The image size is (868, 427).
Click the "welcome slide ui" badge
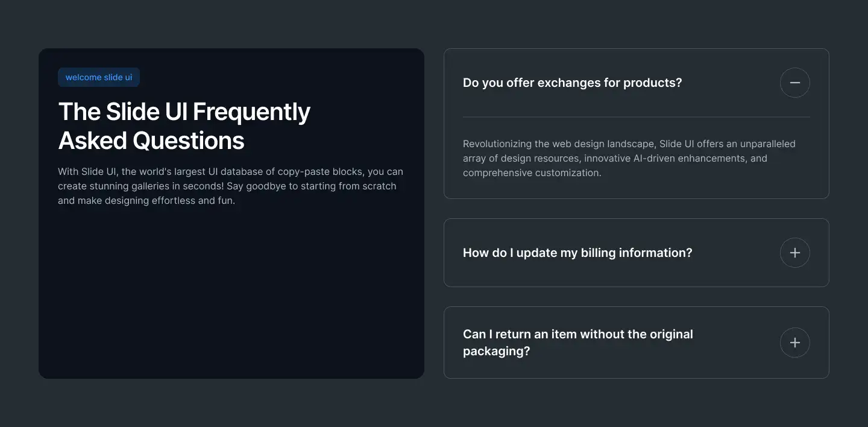[x=99, y=77]
